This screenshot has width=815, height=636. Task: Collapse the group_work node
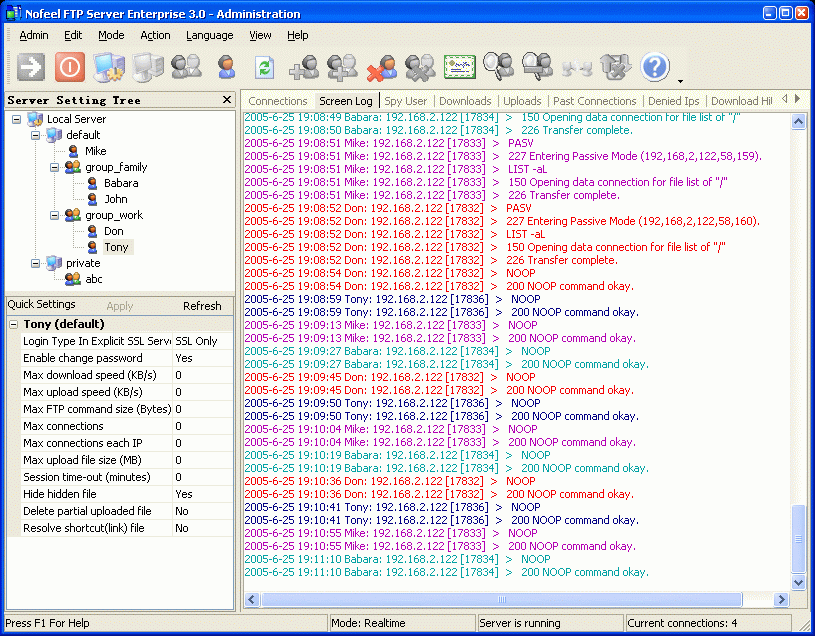click(x=55, y=215)
